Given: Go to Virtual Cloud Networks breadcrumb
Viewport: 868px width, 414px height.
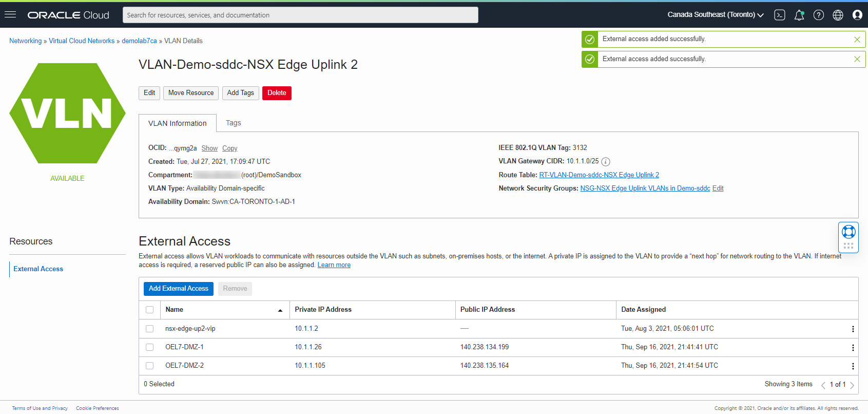Looking at the screenshot, I should [x=82, y=41].
